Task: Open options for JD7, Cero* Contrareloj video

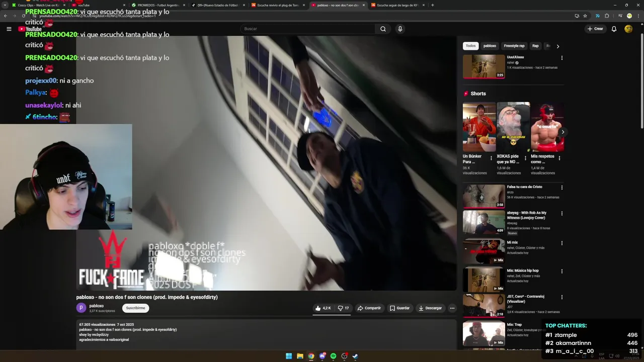Action: tap(562, 297)
